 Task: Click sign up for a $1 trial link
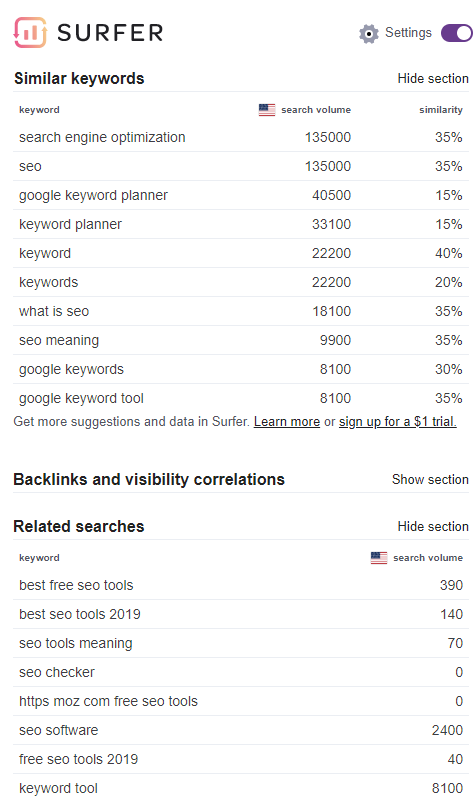pos(398,422)
